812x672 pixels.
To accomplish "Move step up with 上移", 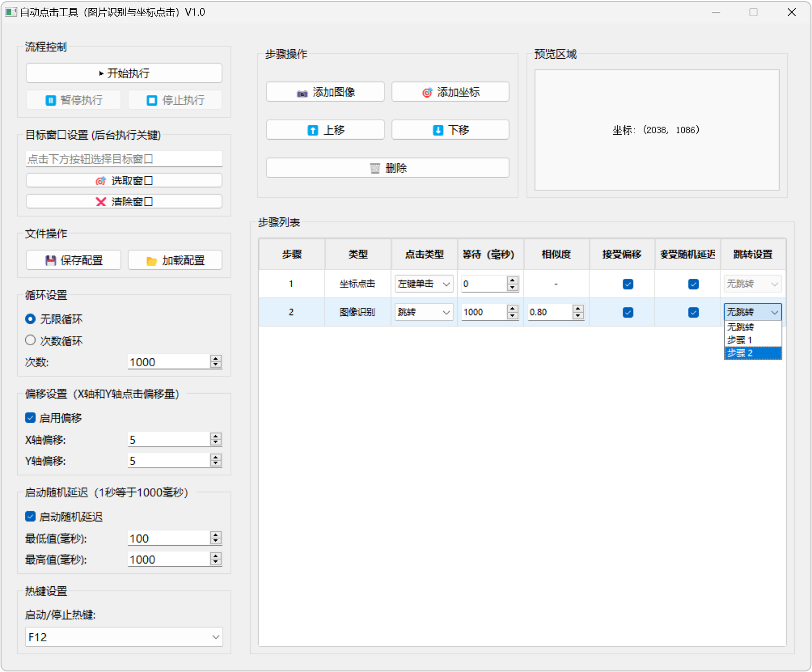I will [325, 130].
